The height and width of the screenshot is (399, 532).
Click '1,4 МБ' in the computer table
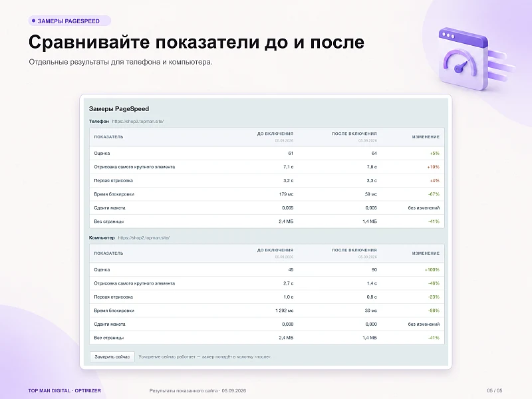(x=370, y=338)
